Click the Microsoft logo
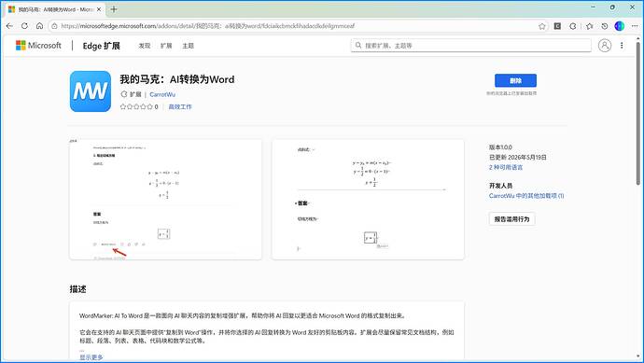 point(38,45)
